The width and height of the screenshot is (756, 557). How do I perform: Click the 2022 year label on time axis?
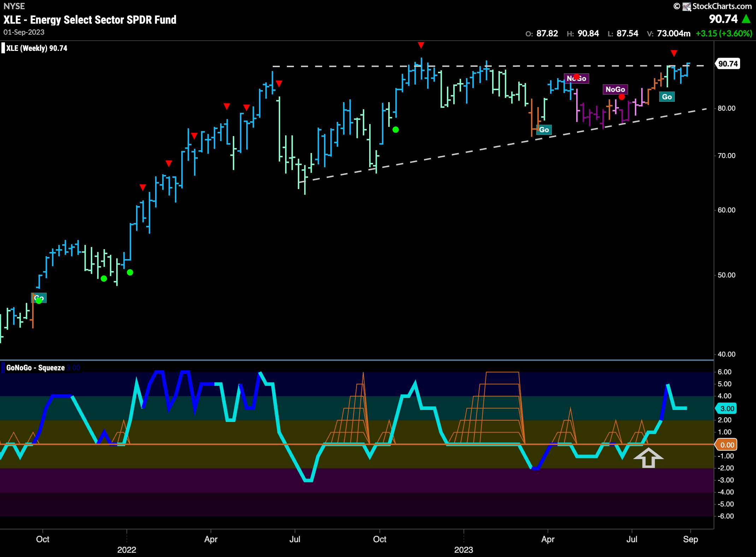pos(126,550)
